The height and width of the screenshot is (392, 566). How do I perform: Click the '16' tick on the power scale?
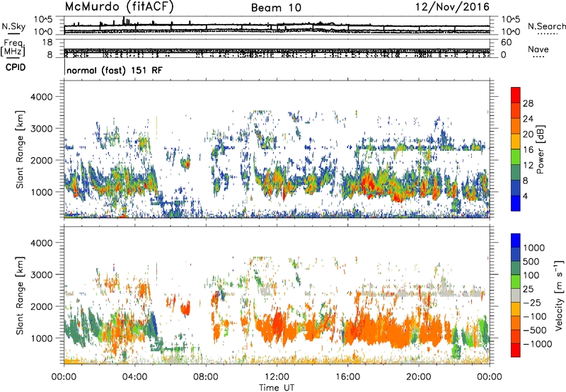pyautogui.click(x=528, y=150)
